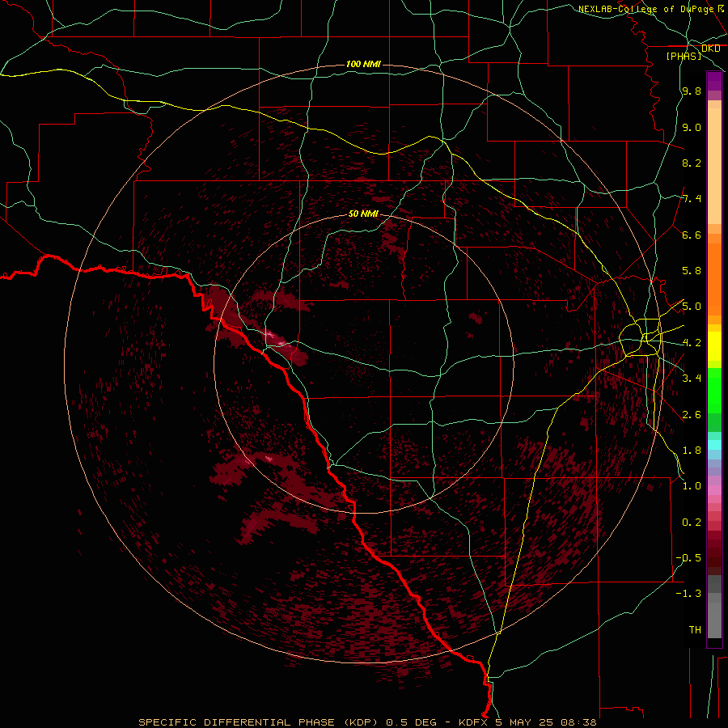Screen dimensions: 728x728
Task: Select the 50 NMI range ring label
Action: 363,214
